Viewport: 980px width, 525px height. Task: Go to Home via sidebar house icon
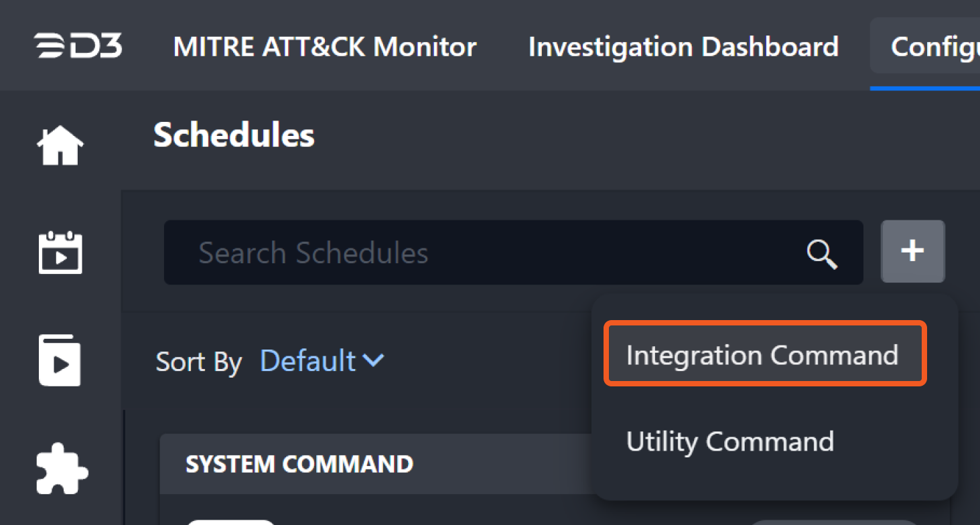60,145
